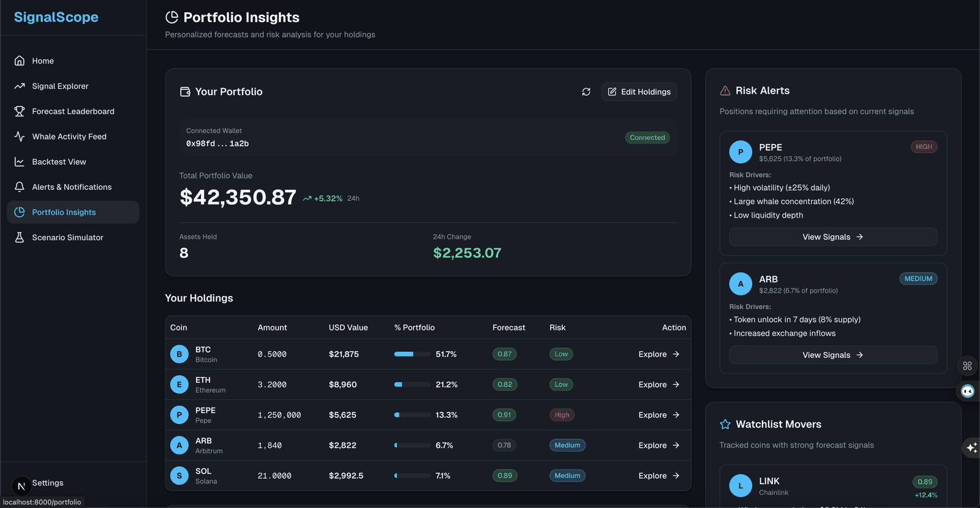Explore the SOL holding
Screen dimensions: 980x508
coord(659,476)
